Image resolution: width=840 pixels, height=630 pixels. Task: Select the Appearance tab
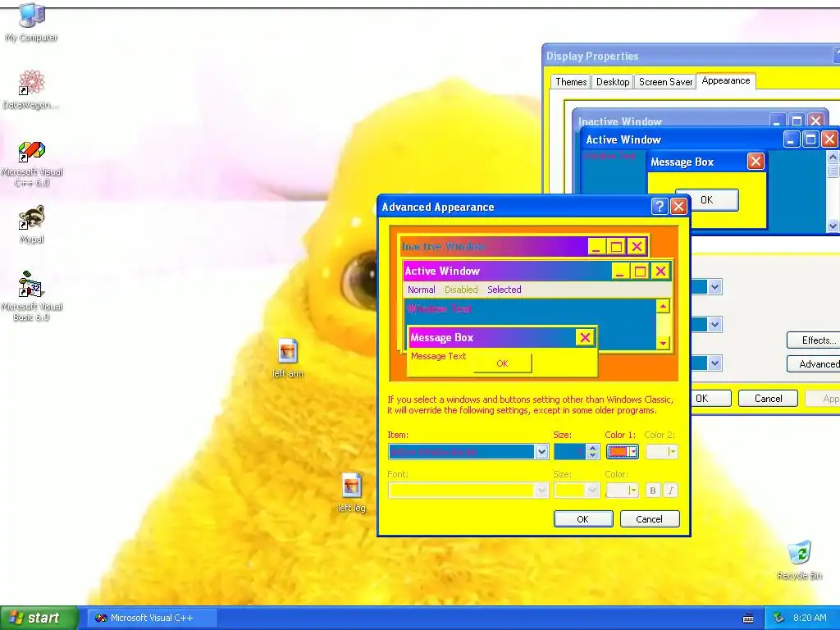(x=726, y=80)
